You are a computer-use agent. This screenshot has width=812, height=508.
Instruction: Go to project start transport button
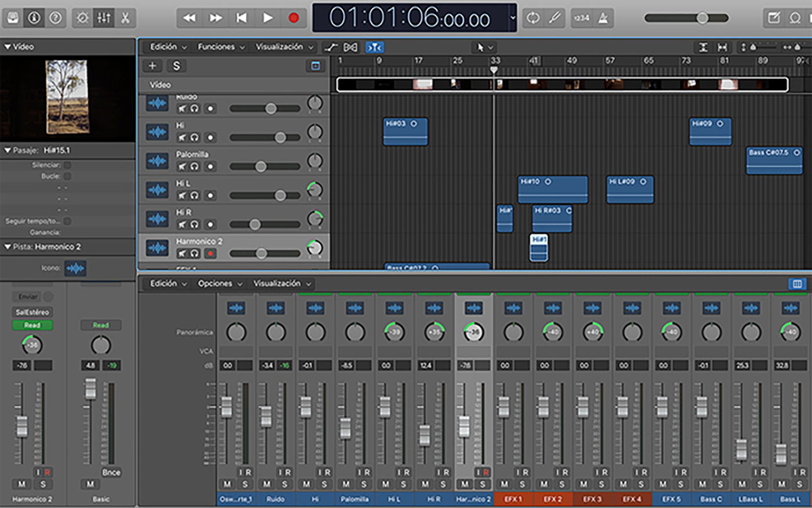242,18
